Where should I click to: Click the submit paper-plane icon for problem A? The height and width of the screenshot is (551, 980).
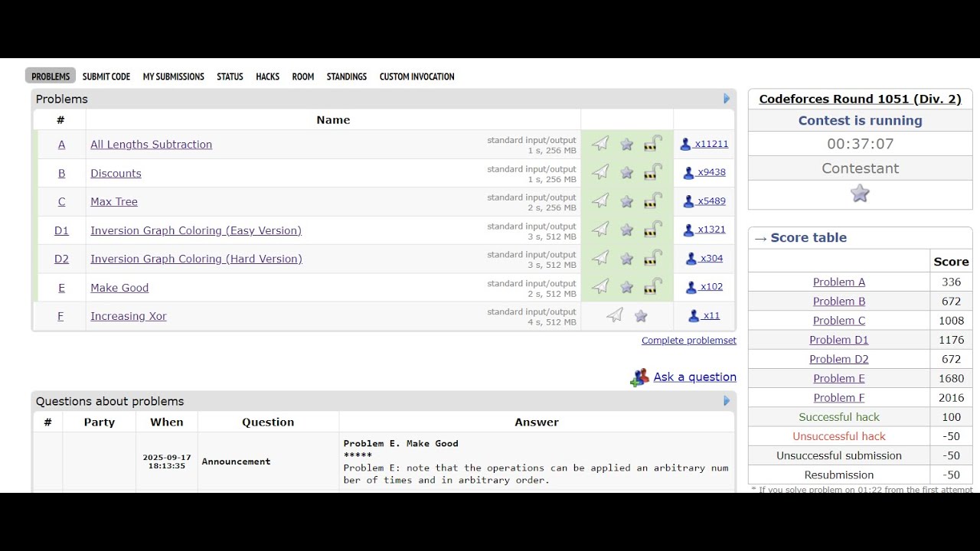coord(601,144)
